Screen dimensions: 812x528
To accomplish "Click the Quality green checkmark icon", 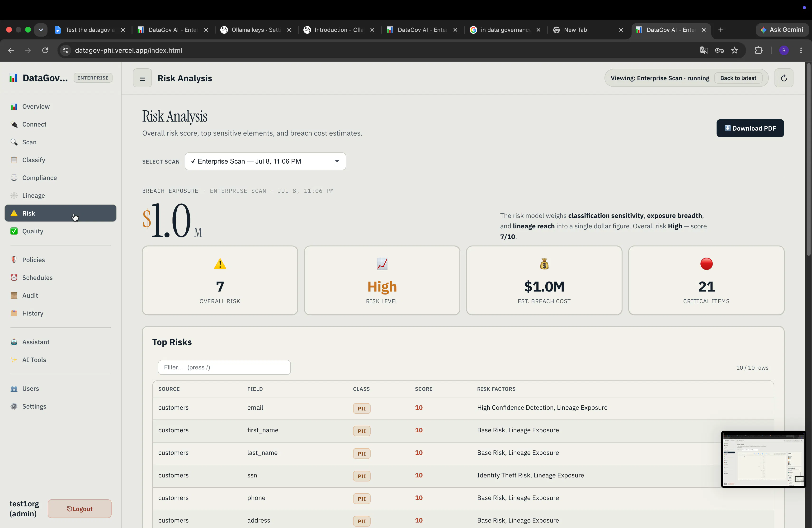I will click(14, 231).
